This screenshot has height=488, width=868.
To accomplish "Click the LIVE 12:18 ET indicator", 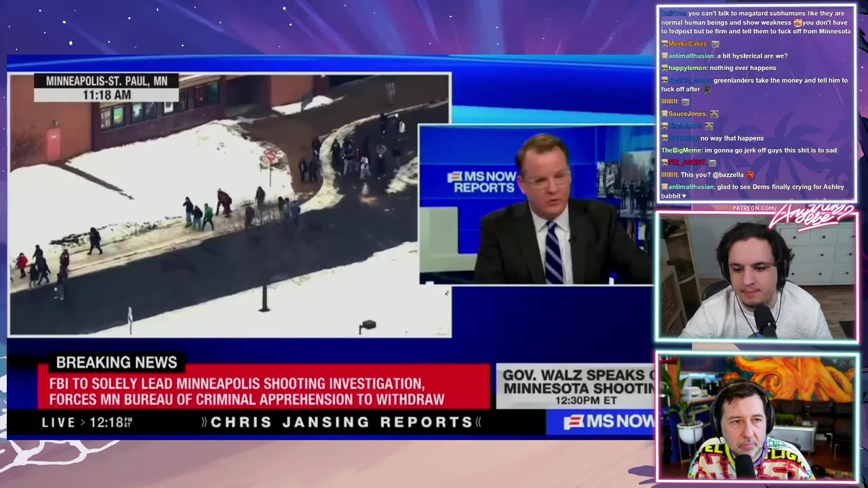I will click(x=87, y=422).
